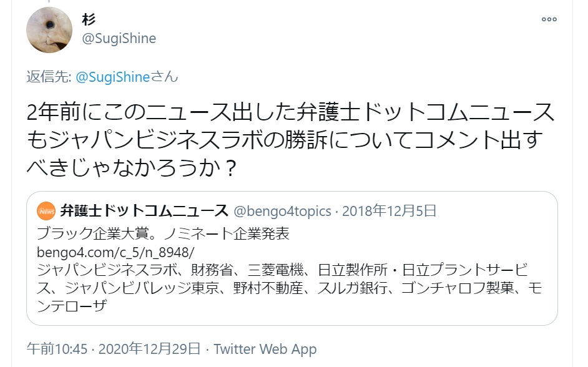The image size is (588, 367).
Task: Click the tweet line mentioning ジャパンビジネスラボの勝訴
Action: tap(285, 139)
